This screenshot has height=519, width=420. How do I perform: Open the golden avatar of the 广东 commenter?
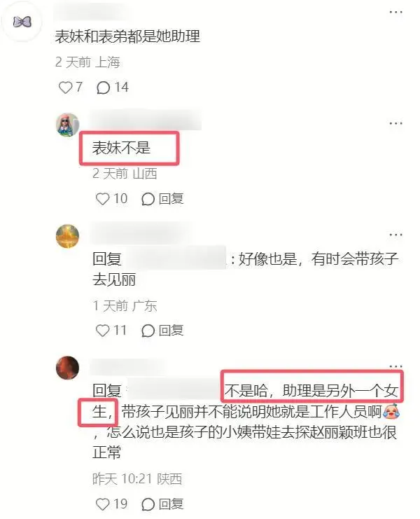tap(67, 236)
